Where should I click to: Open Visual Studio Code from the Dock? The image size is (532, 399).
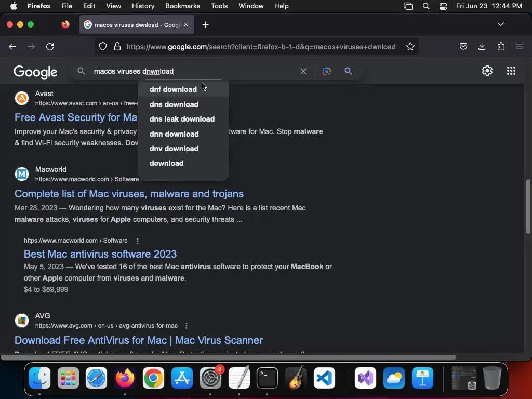[x=324, y=378]
